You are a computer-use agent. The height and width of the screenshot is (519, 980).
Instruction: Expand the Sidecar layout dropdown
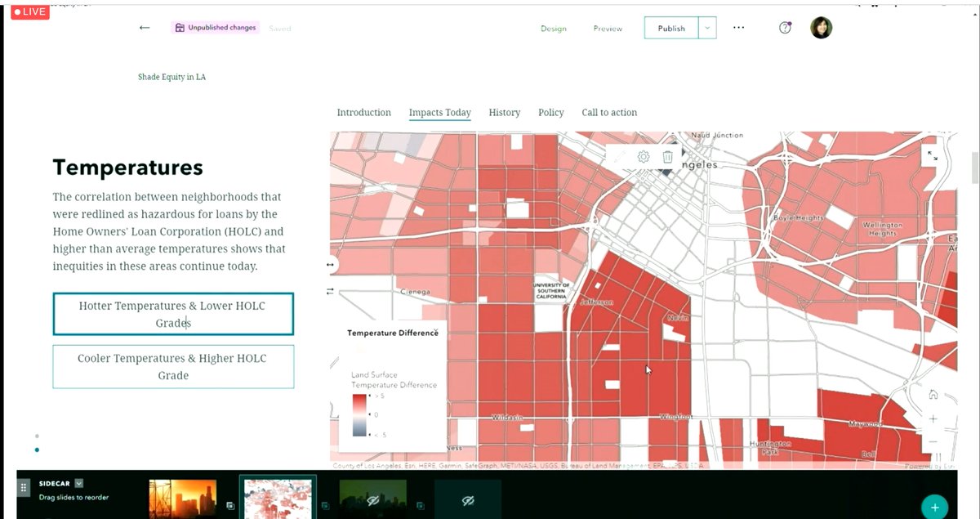click(x=79, y=483)
